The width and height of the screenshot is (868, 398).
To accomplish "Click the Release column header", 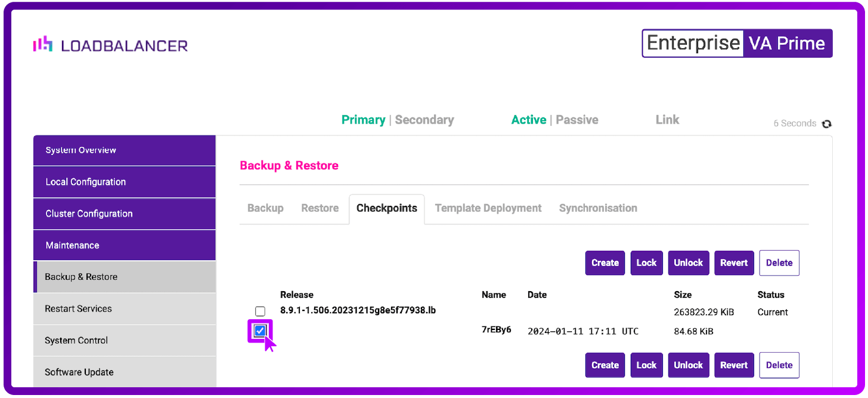I will click(x=297, y=295).
